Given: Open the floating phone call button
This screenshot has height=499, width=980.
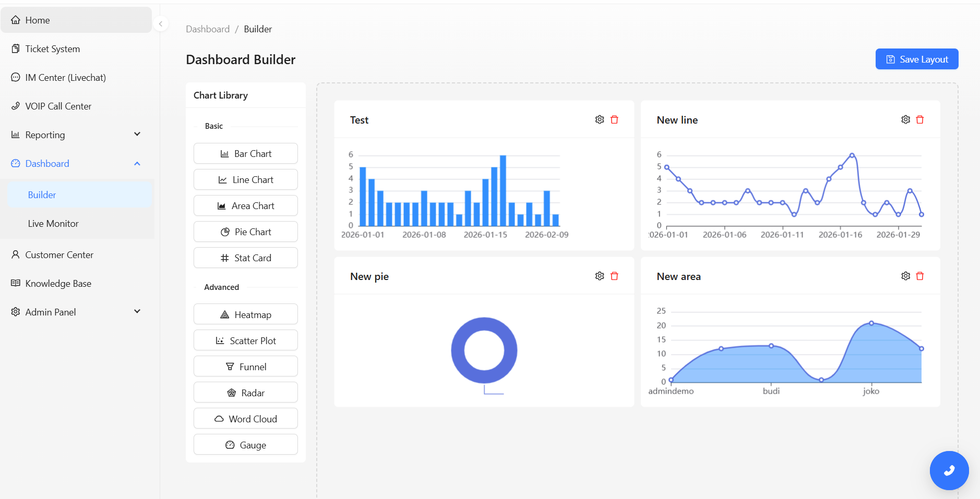Looking at the screenshot, I should coord(949,470).
